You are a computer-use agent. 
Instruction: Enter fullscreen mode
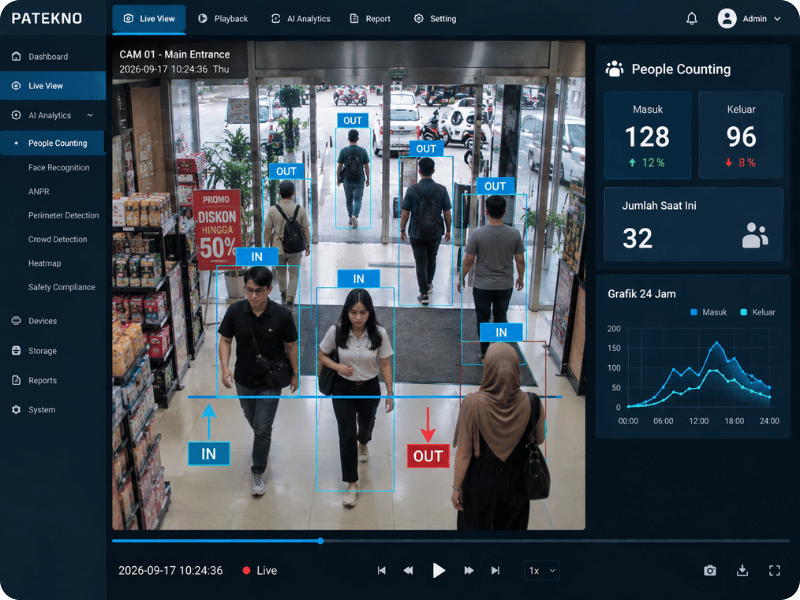(x=774, y=570)
